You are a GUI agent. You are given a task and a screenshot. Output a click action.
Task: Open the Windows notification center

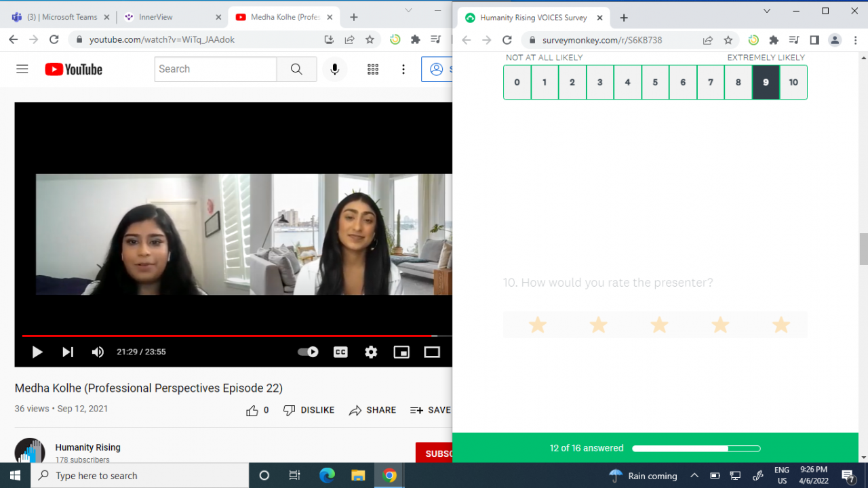pos(848,475)
